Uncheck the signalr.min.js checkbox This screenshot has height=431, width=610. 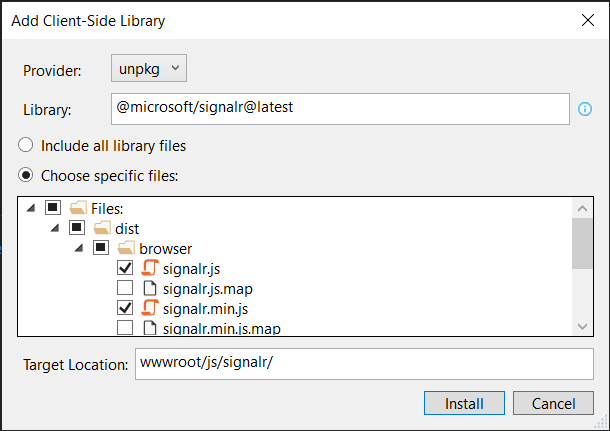[x=125, y=308]
